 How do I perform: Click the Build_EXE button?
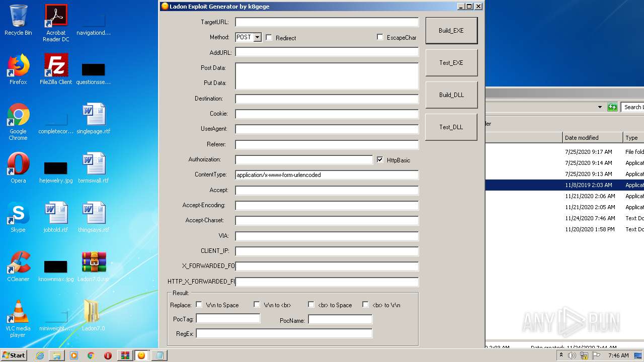[451, 30]
